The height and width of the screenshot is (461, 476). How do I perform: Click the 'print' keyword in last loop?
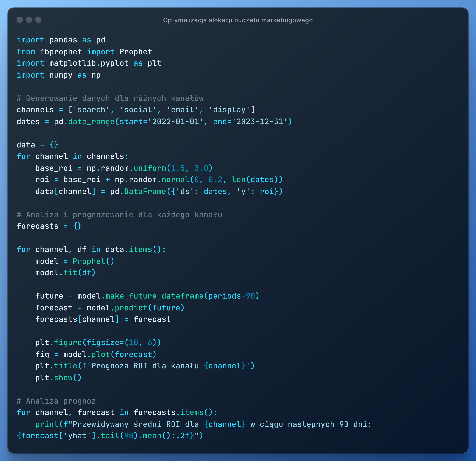(47, 424)
